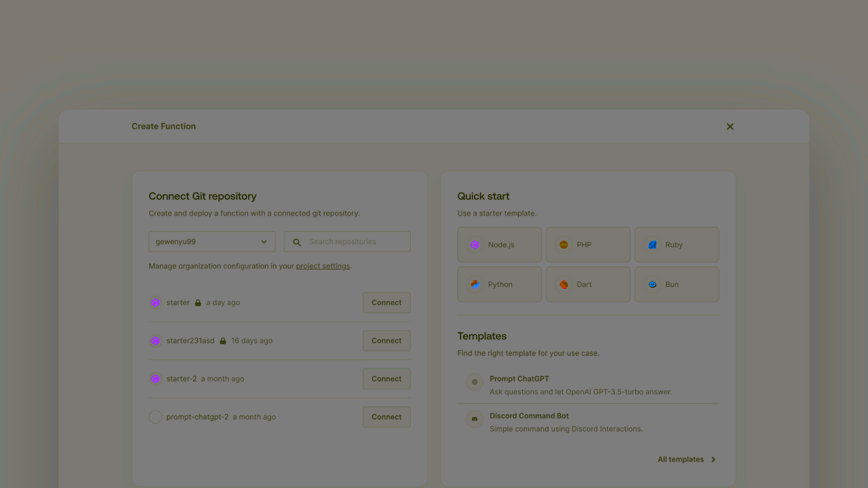
Task: Select the Prompt ChatGPT template
Action: [519, 378]
